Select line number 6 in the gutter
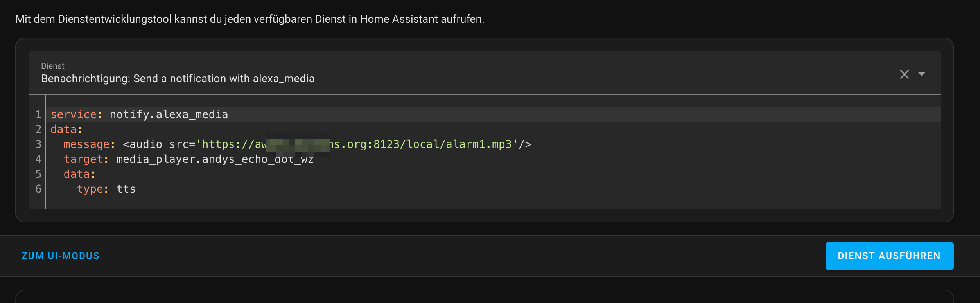 pos(38,189)
